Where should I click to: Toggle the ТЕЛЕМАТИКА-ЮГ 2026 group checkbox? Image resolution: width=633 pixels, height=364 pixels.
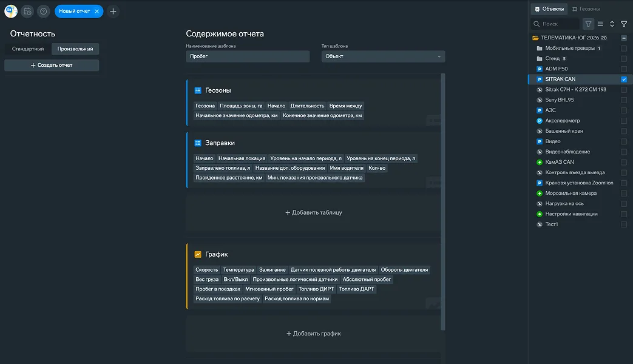624,38
